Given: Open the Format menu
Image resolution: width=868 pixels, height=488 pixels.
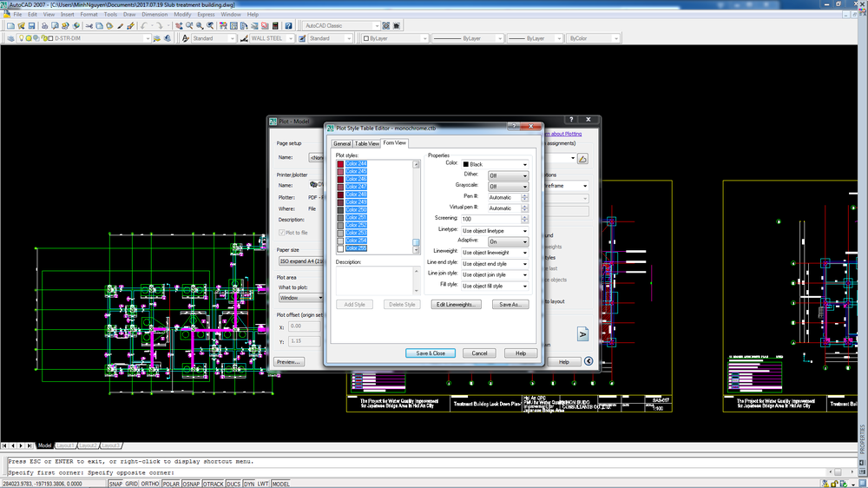Looking at the screenshot, I should coord(89,15).
